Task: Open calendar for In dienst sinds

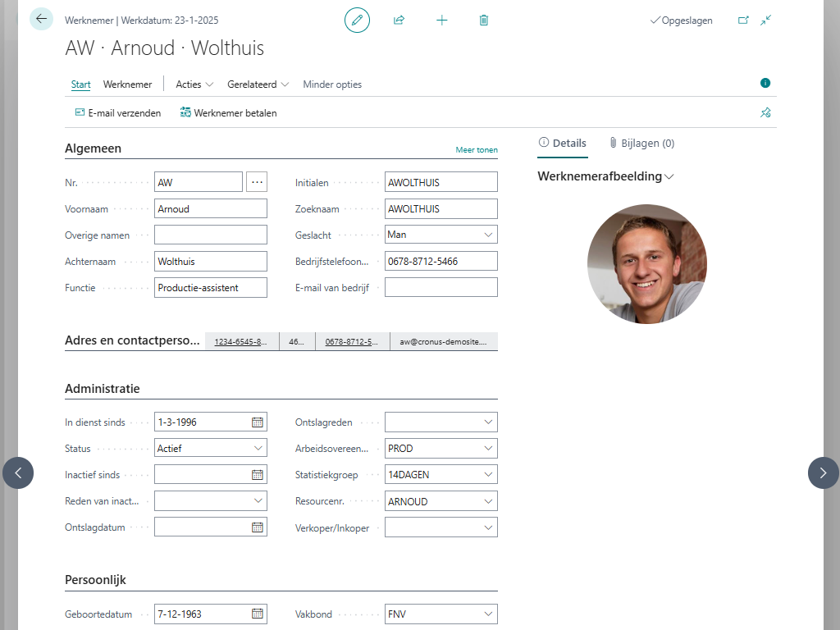Action: click(x=258, y=422)
